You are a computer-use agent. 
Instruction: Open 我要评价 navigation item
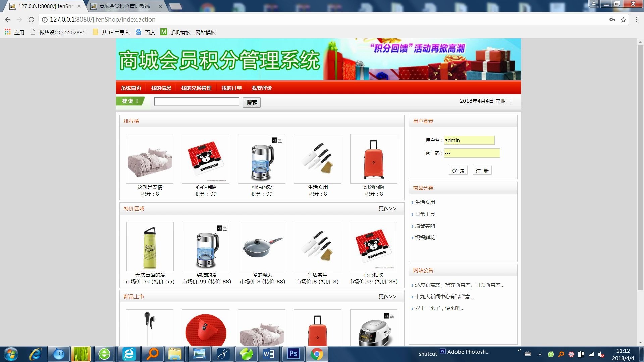point(262,88)
